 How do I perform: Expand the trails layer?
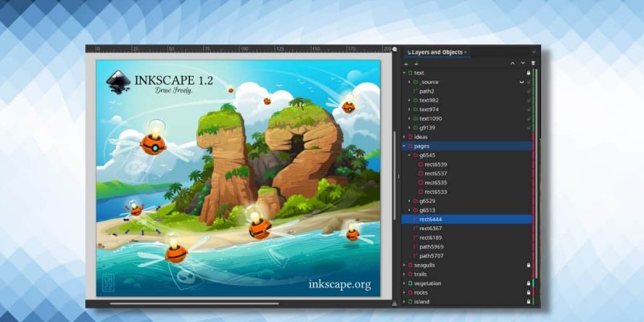(x=404, y=275)
